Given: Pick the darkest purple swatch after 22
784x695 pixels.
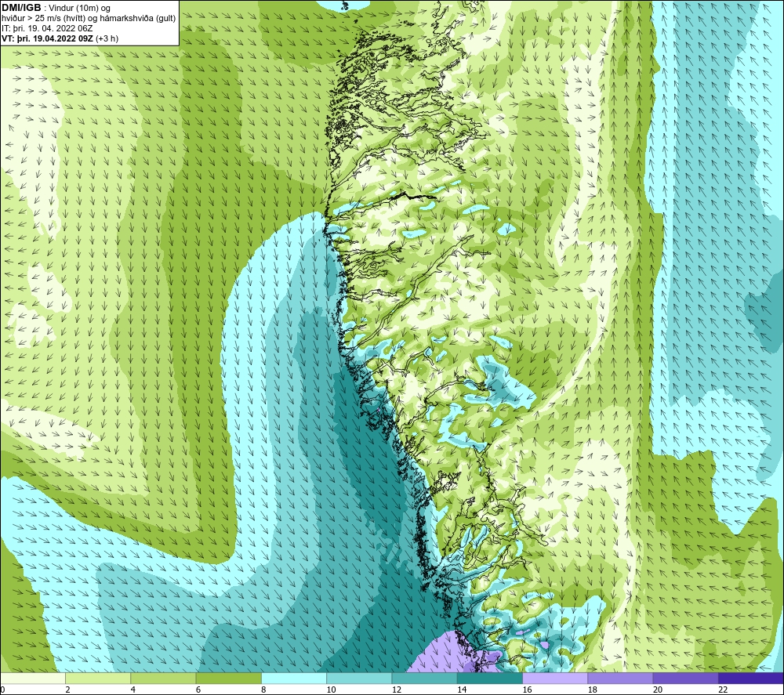Looking at the screenshot, I should [750, 678].
